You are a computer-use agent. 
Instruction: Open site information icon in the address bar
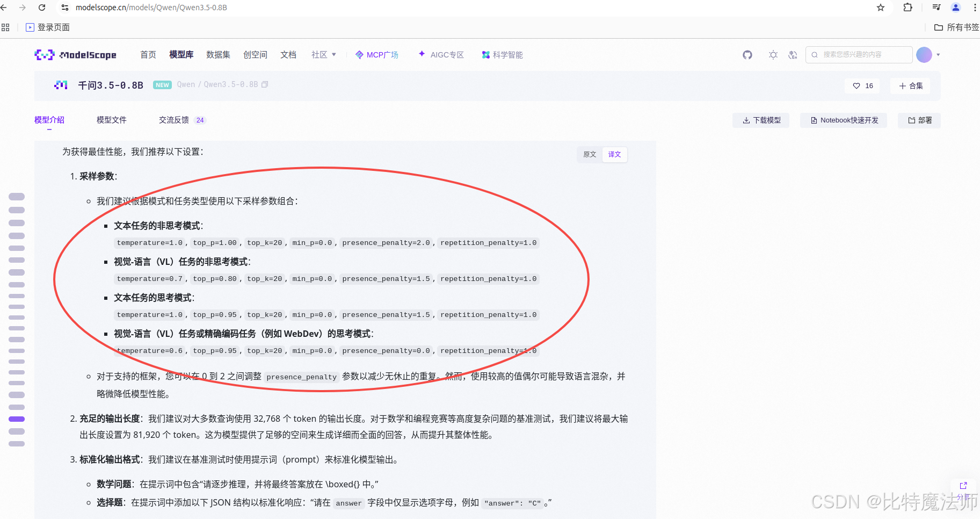(65, 8)
